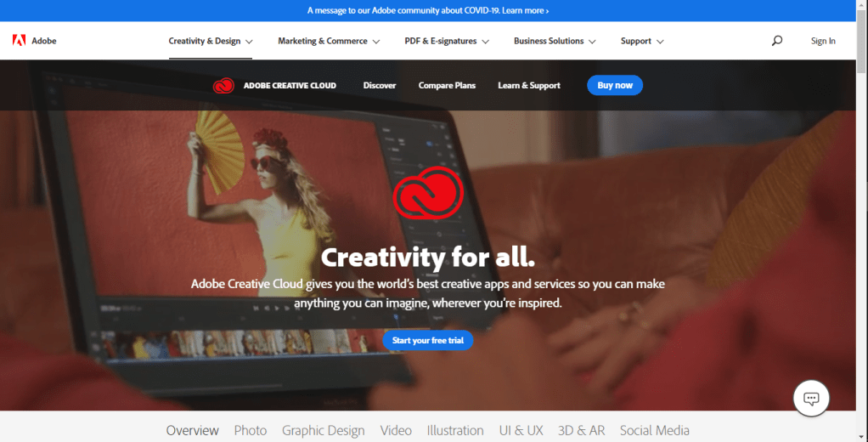The height and width of the screenshot is (442, 868).
Task: Open the Discover menu item
Action: tap(380, 85)
